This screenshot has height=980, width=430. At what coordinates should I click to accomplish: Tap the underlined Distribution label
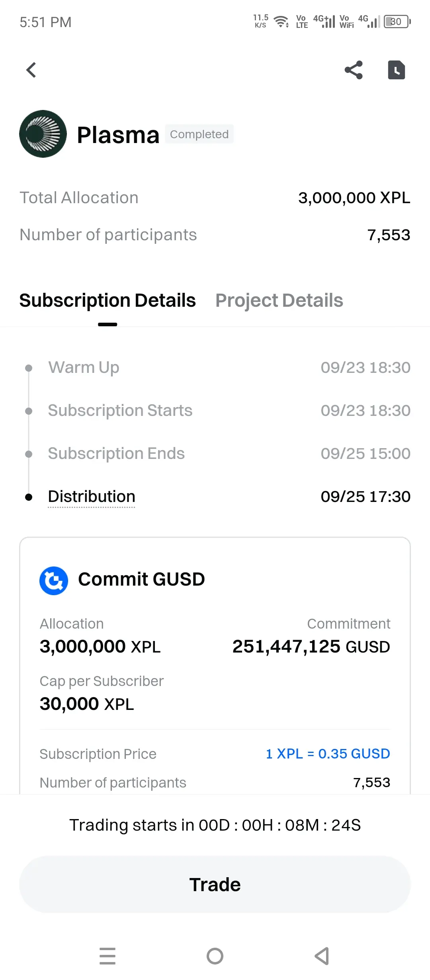point(92,497)
